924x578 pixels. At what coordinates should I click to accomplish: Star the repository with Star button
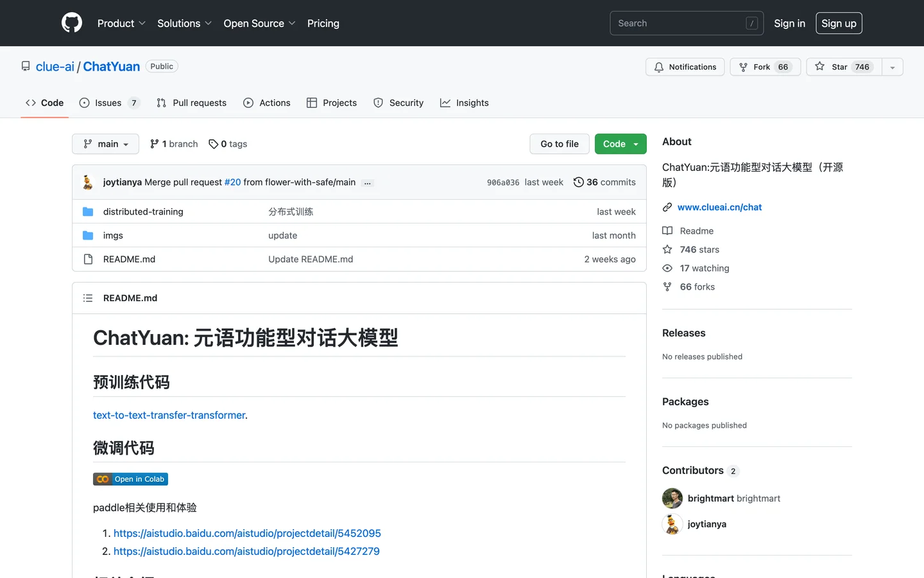coord(844,67)
